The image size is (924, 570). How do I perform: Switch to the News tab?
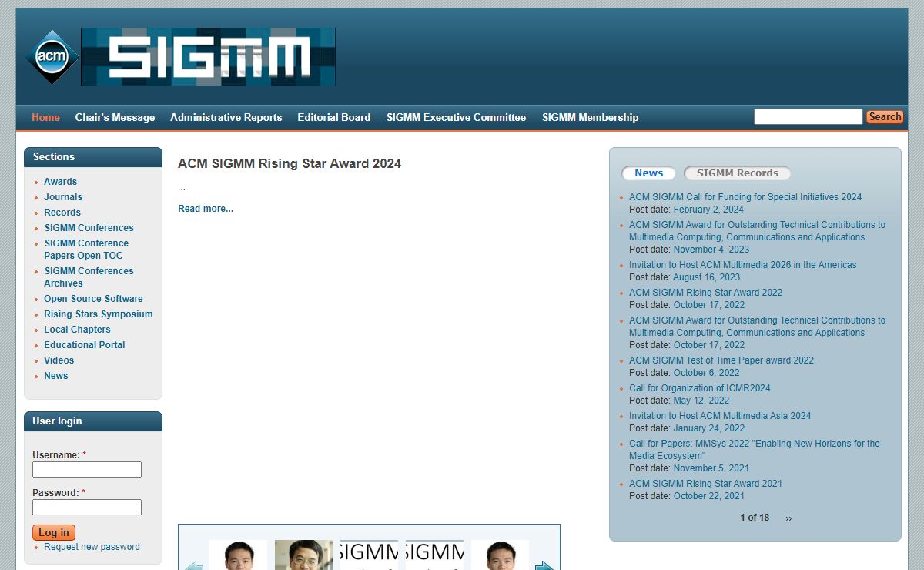click(x=649, y=173)
